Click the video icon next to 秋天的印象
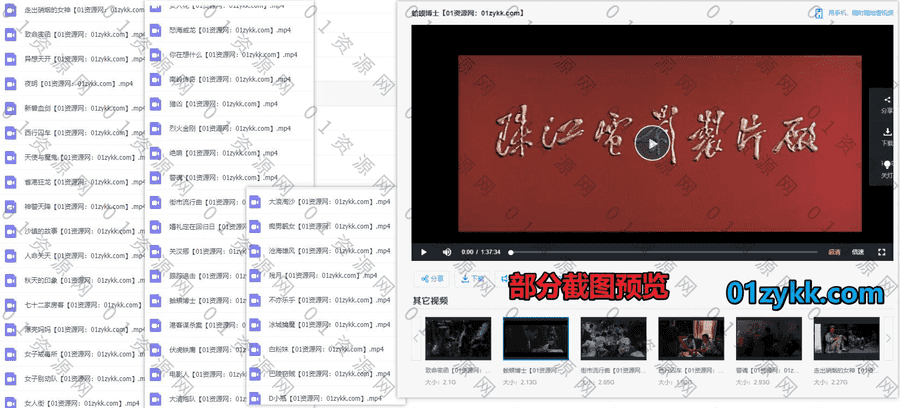900x408 pixels. 10,281
